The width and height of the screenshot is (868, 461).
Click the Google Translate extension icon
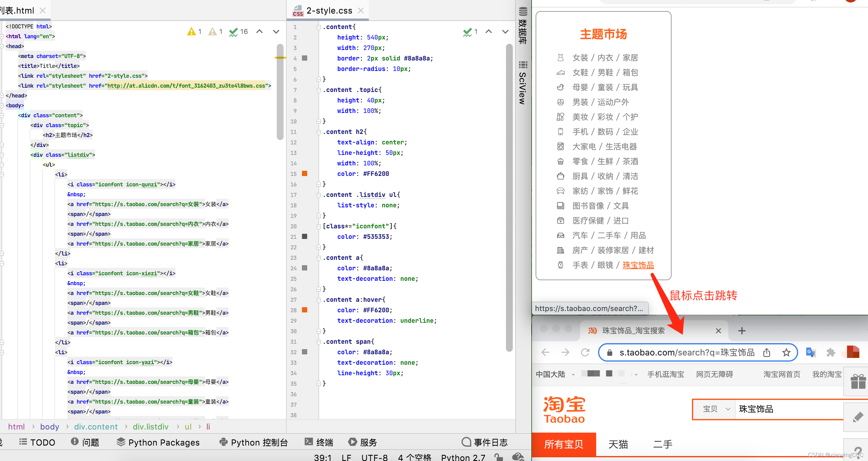click(x=810, y=352)
